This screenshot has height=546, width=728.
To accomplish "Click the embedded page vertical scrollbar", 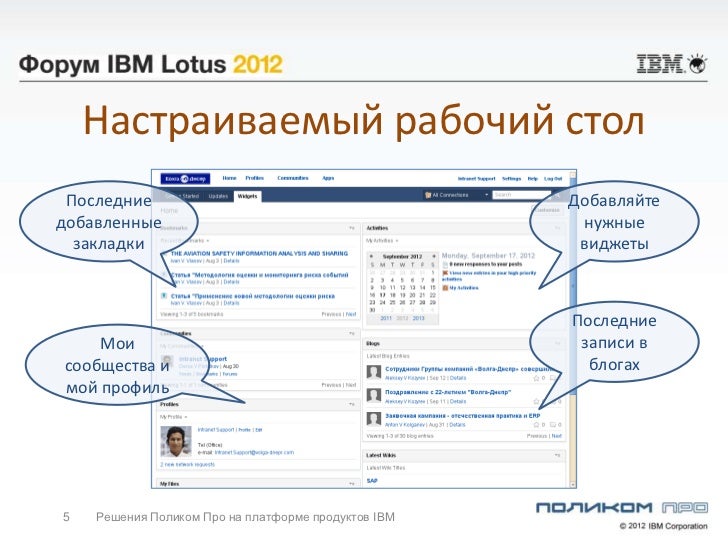I will pyautogui.click(x=573, y=288).
